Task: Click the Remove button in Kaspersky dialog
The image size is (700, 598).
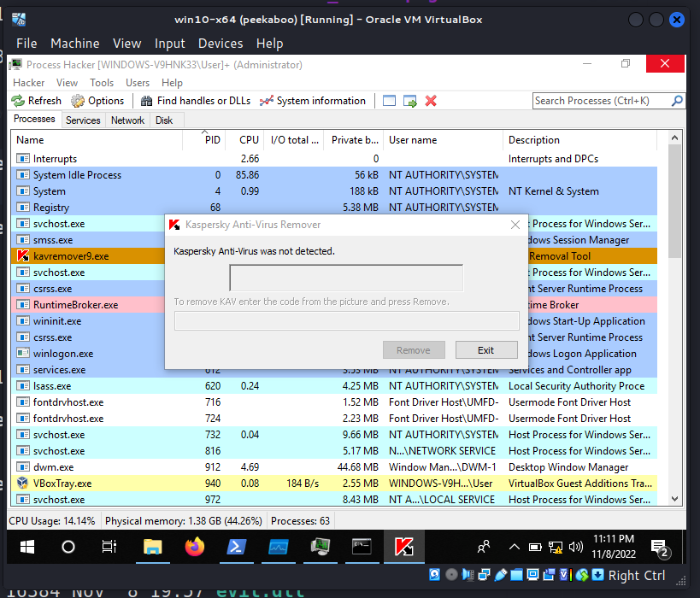Action: (414, 350)
